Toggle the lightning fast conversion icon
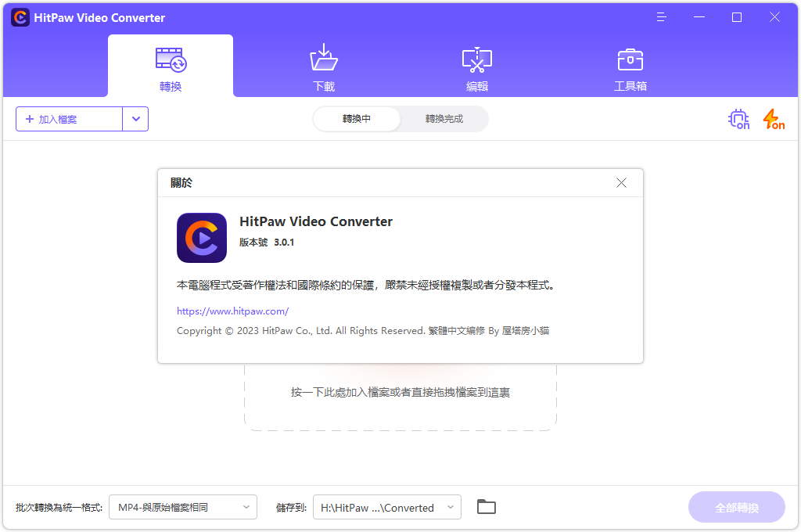 tap(774, 119)
